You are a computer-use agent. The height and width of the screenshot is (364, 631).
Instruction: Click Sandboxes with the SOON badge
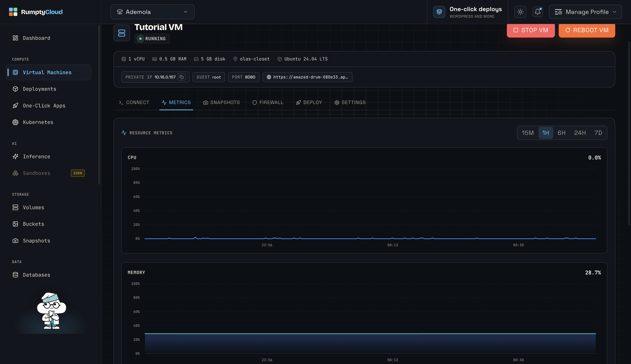48,173
